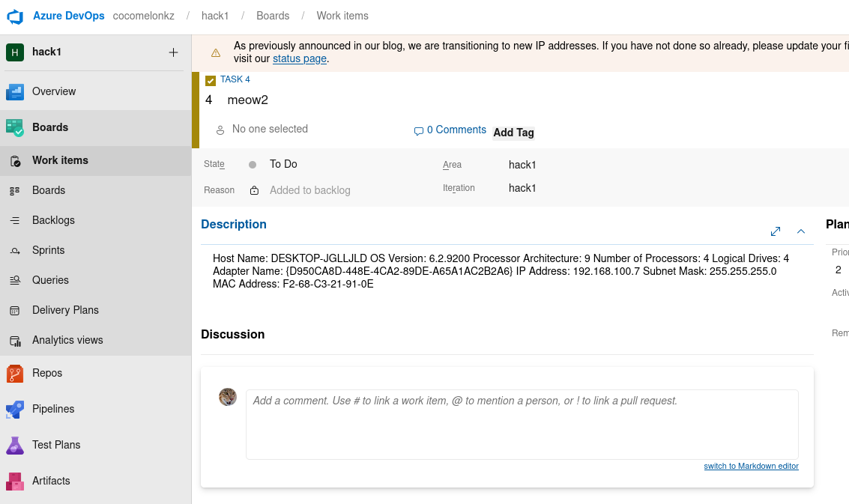Open Pipelines via rocket icon
This screenshot has width=849, height=504.
click(15, 409)
